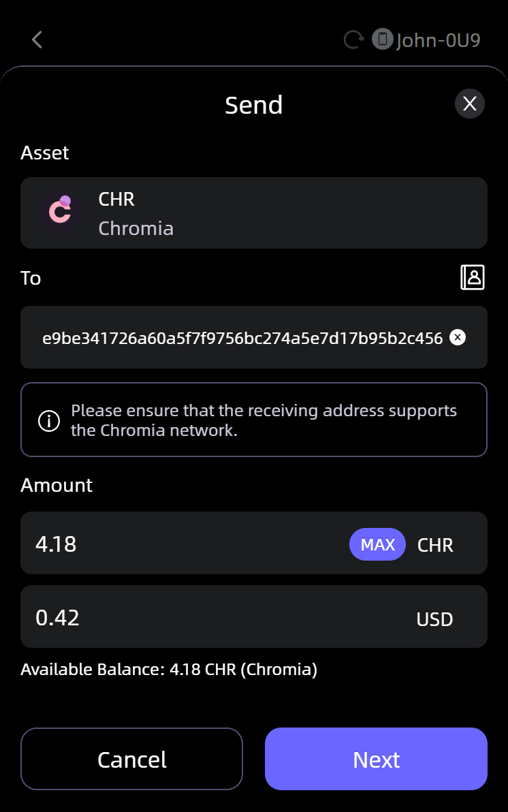Click the Chromia CHR logo icon
This screenshot has height=812, width=508.
[x=60, y=213]
